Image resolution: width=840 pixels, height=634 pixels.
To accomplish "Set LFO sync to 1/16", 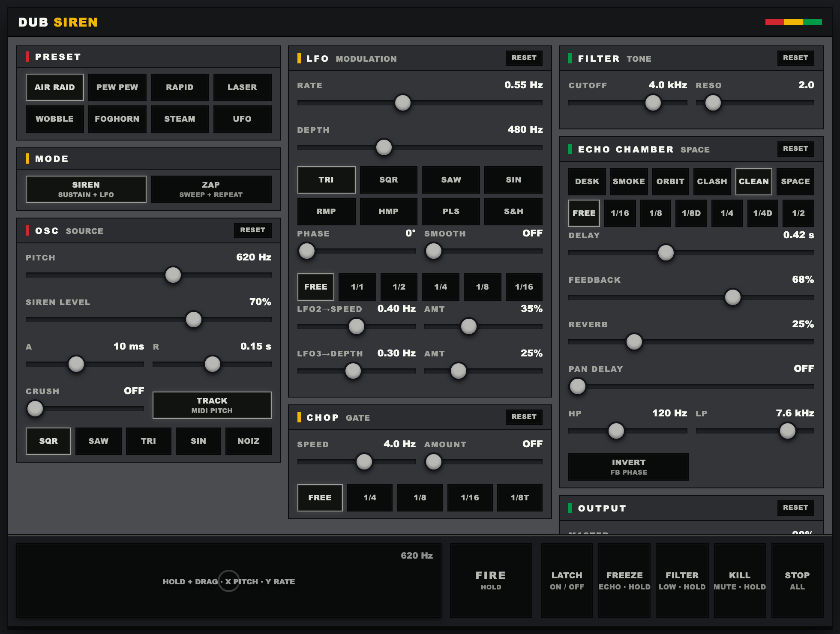I will click(x=524, y=287).
